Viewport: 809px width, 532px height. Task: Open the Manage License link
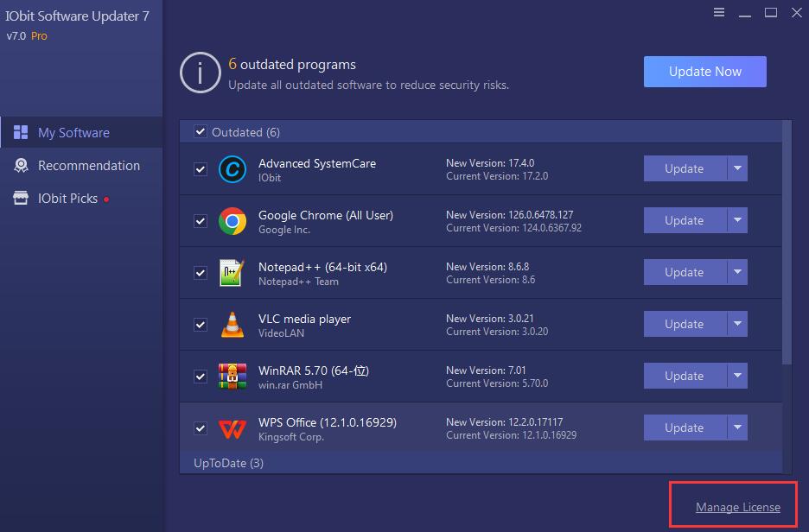pos(738,507)
